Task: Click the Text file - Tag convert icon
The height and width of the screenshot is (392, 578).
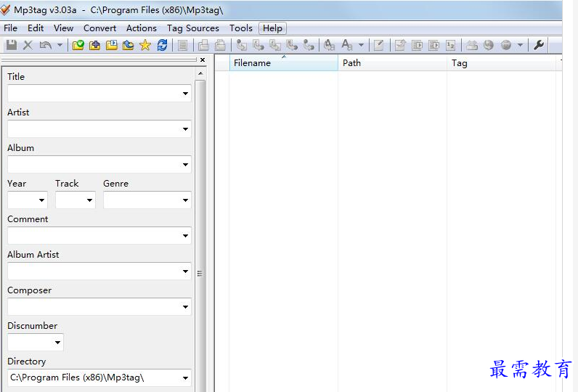Action: click(x=292, y=45)
